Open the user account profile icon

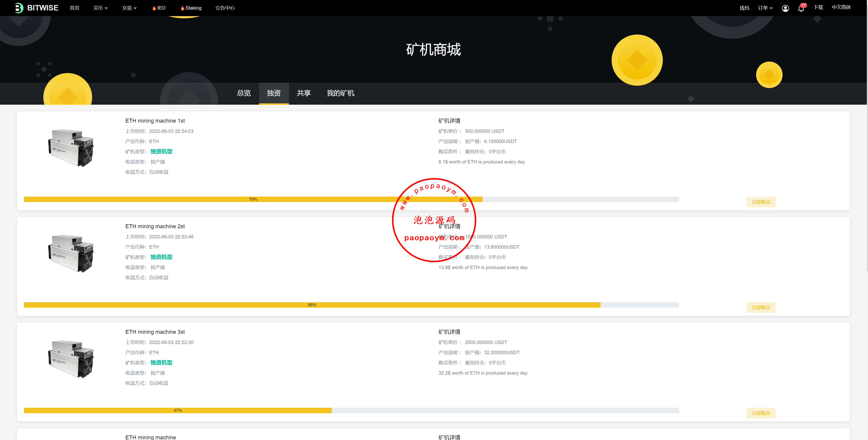click(785, 8)
